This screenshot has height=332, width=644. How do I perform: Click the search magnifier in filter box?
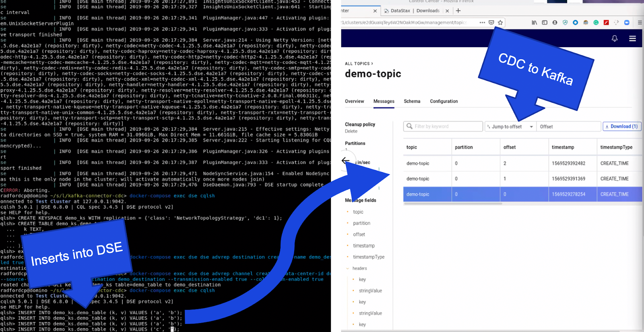coord(409,127)
